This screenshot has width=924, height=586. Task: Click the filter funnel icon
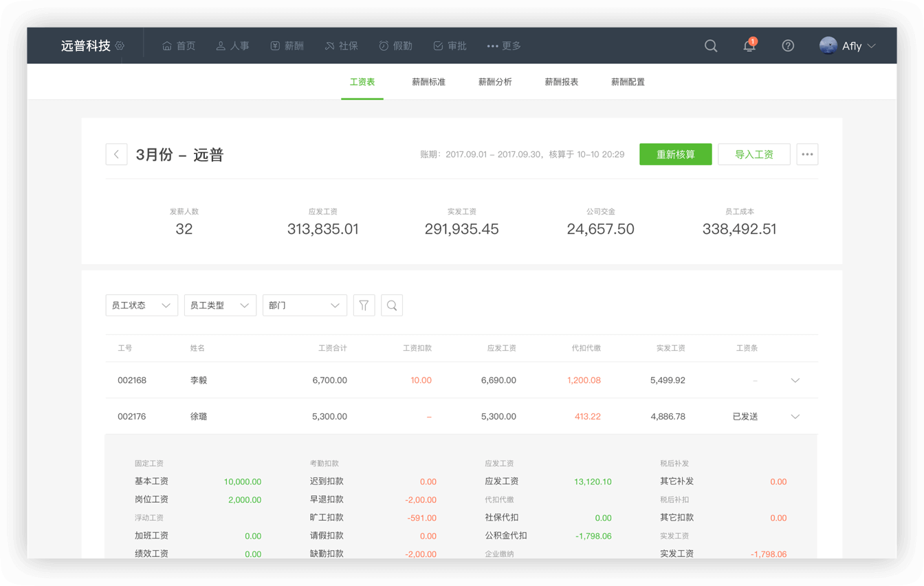coord(364,305)
